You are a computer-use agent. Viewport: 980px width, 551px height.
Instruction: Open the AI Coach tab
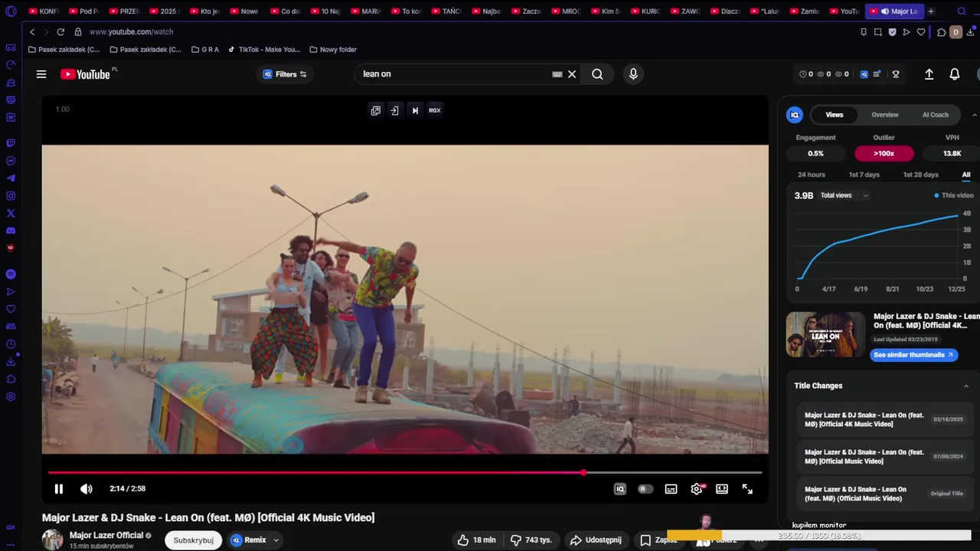[x=936, y=115]
